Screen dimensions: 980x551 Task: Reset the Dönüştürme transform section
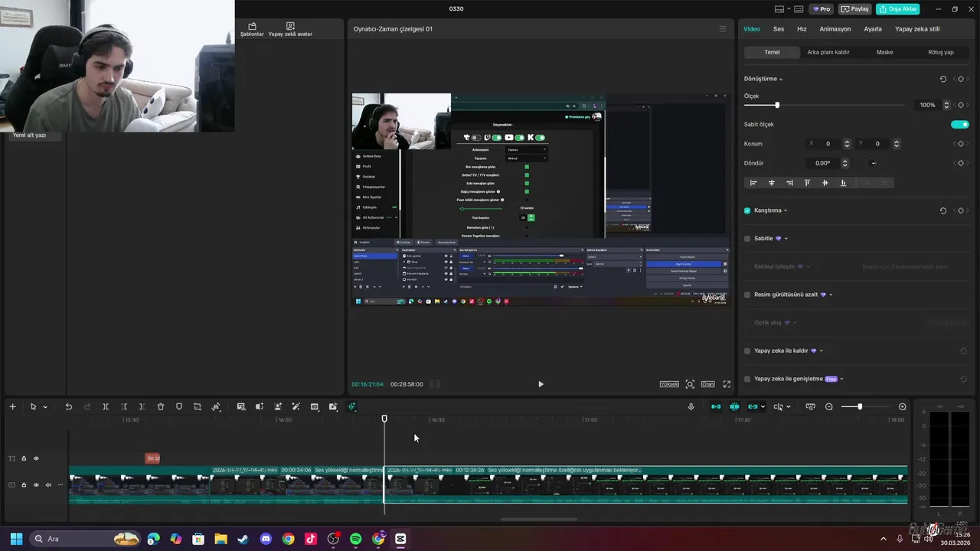pyautogui.click(x=943, y=79)
